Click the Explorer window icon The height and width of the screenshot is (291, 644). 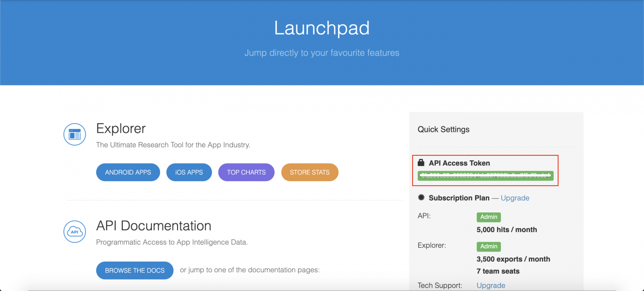click(75, 134)
